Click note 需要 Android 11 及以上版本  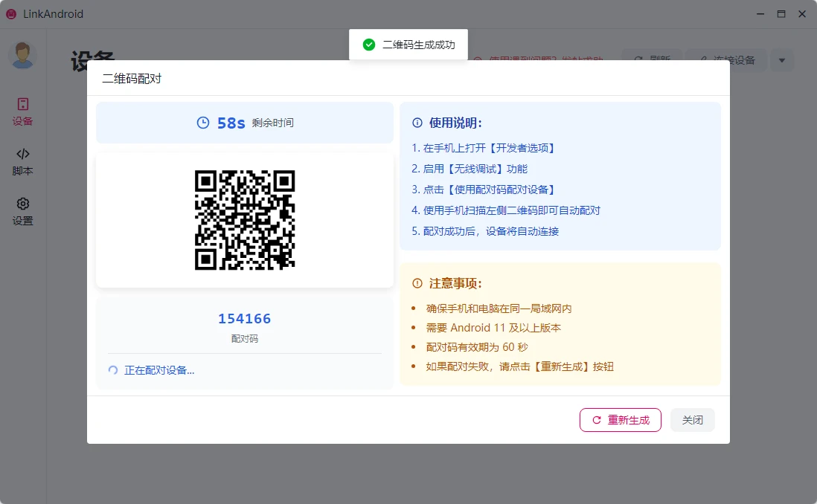pos(493,328)
